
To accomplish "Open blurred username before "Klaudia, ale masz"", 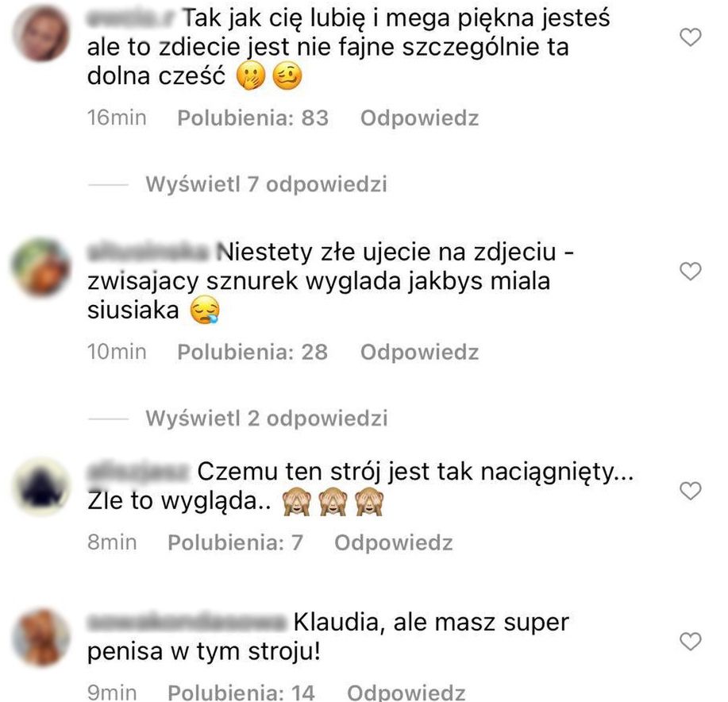I will [x=187, y=623].
